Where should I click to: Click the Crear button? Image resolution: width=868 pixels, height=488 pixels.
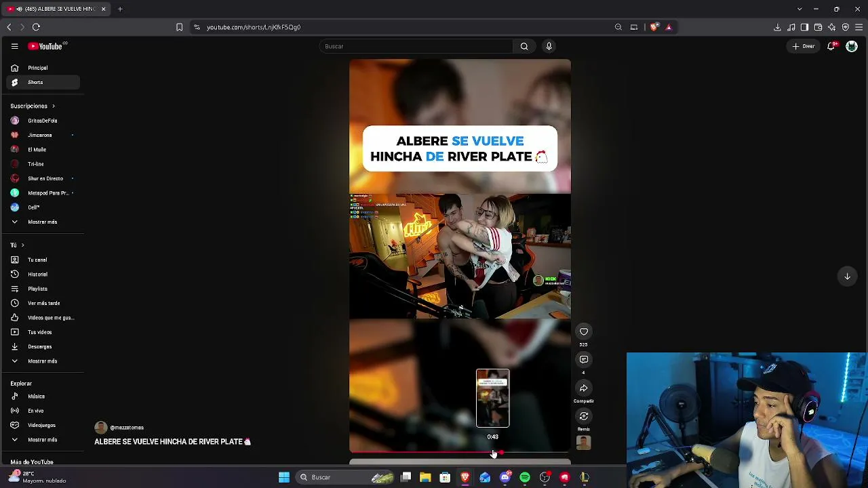804,46
